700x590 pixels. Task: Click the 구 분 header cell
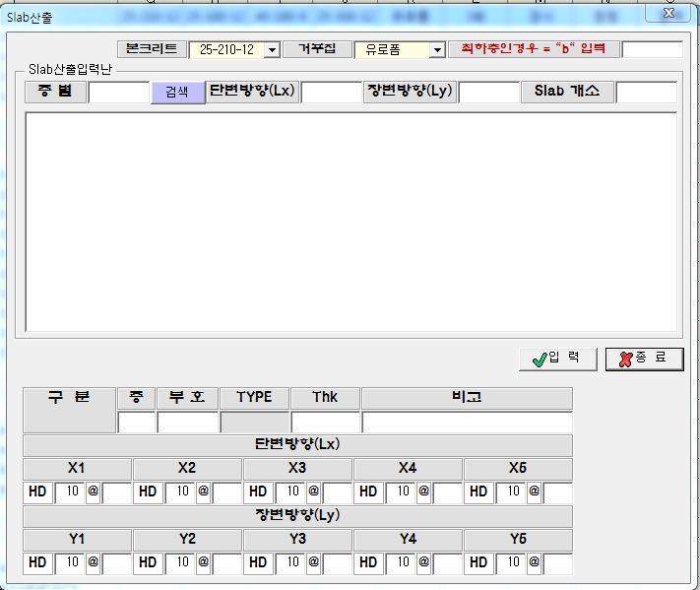[69, 410]
